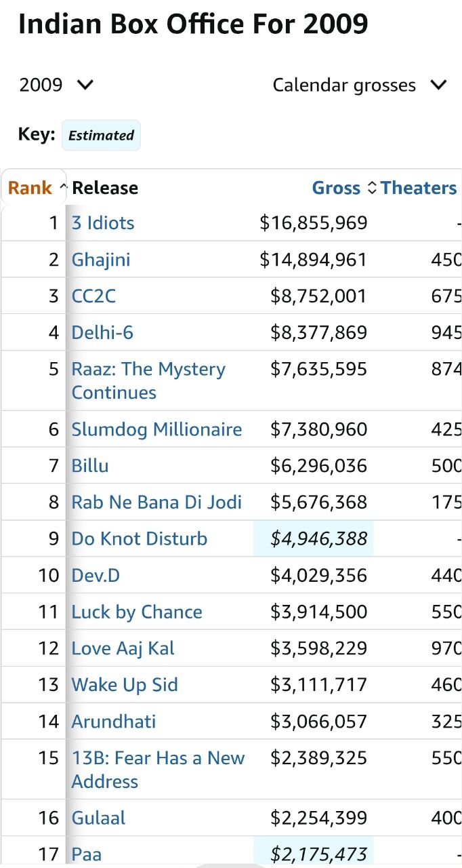Image resolution: width=462 pixels, height=868 pixels.
Task: Click the Luck by Chance link
Action: click(137, 612)
